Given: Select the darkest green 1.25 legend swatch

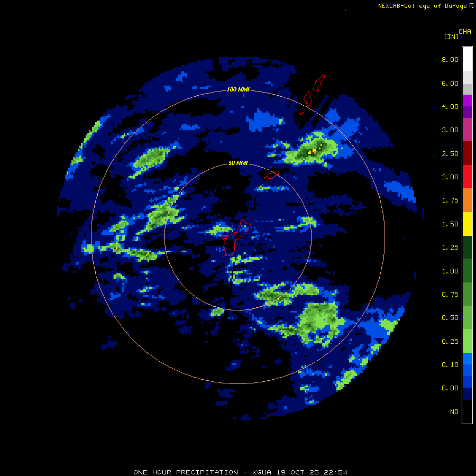Looking at the screenshot, I should (467, 247).
